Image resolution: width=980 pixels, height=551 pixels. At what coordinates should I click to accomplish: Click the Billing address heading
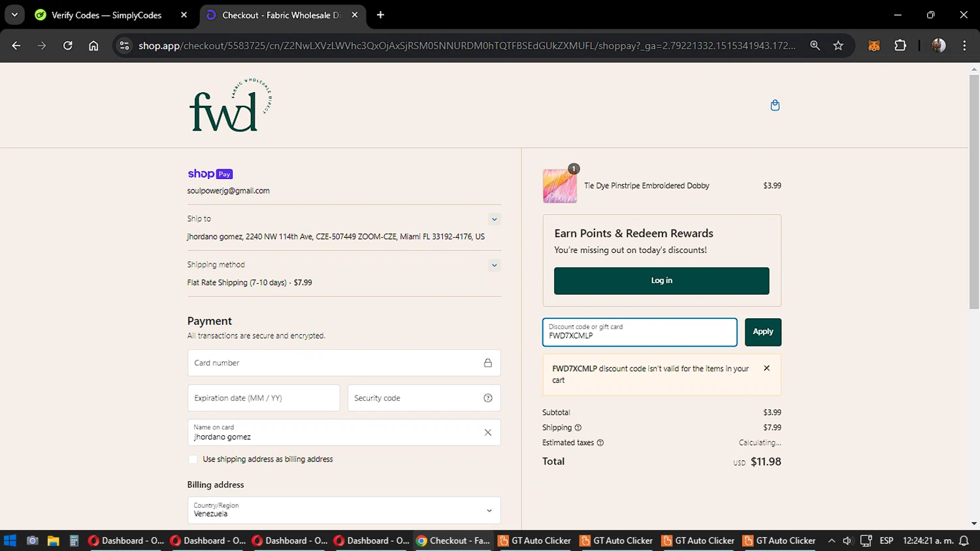click(x=216, y=485)
